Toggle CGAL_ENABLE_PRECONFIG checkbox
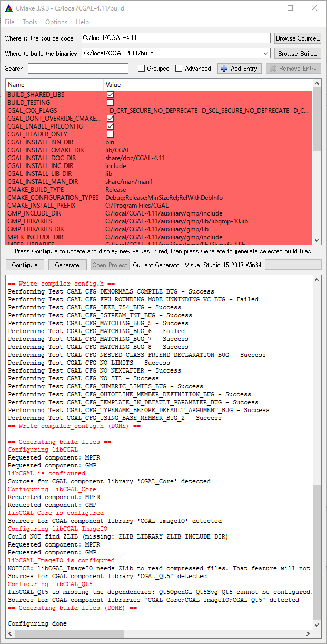Screen dimensions: 327x644 [x=110, y=126]
